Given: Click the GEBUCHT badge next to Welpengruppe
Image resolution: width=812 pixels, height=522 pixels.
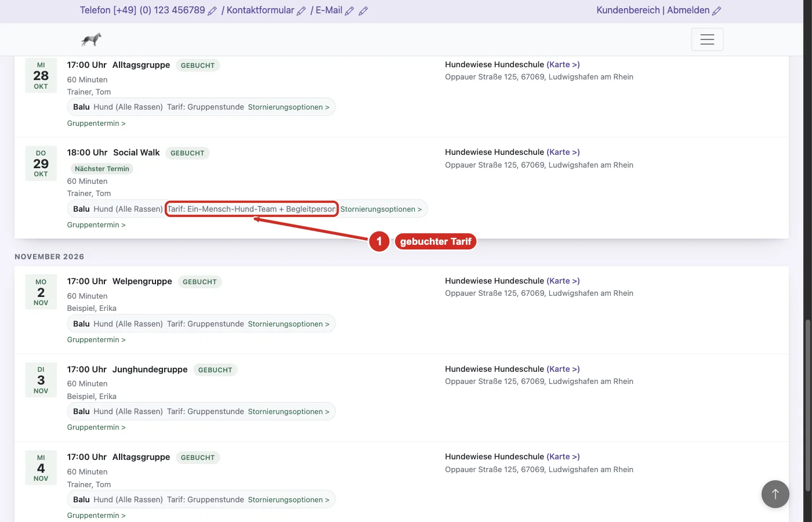Looking at the screenshot, I should 200,282.
